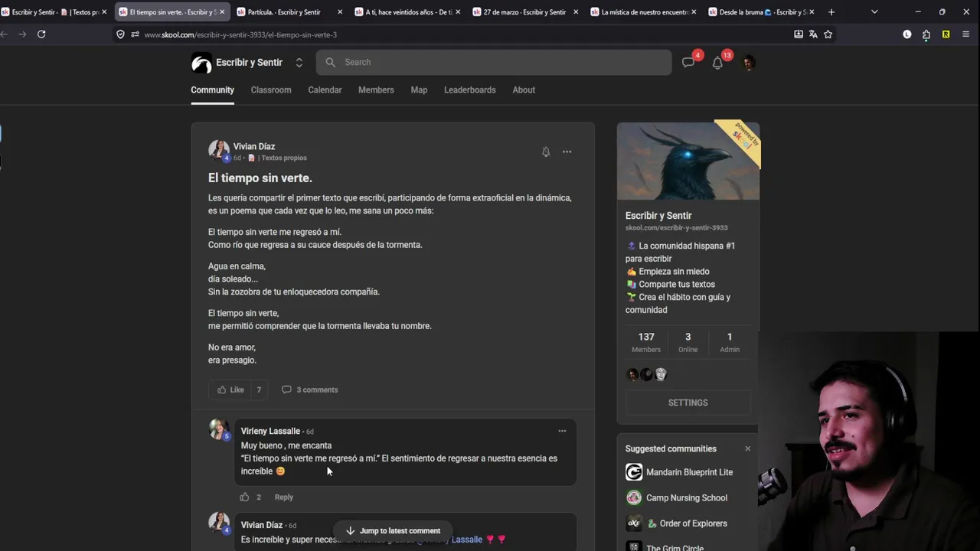The width and height of the screenshot is (980, 551).
Task: Open the group cover raven image
Action: click(x=688, y=161)
